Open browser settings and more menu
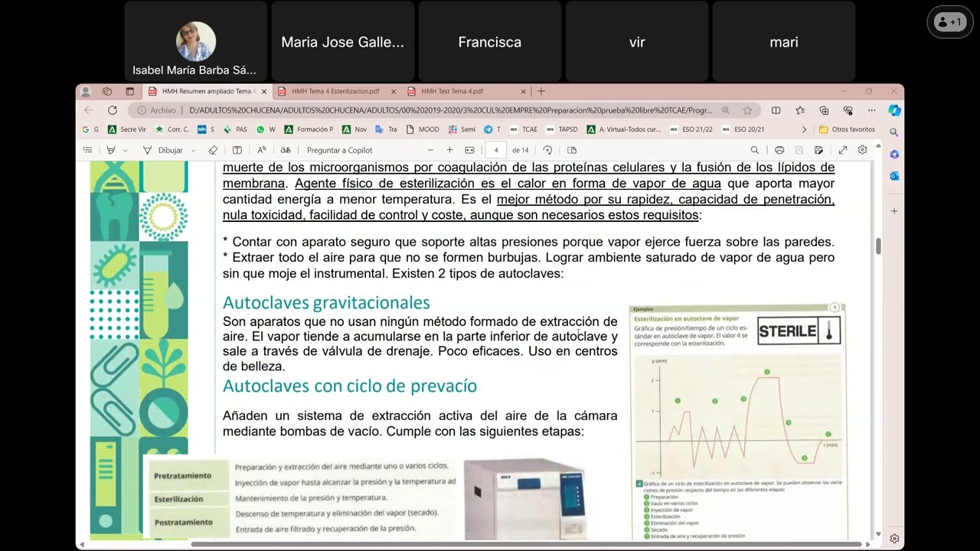980x551 pixels. click(x=871, y=110)
